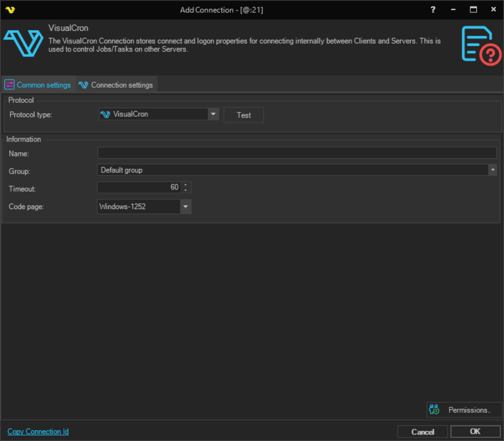Viewport: 504px width, 441px height.
Task: Decrease Timeout using the down arrow
Action: click(x=186, y=190)
